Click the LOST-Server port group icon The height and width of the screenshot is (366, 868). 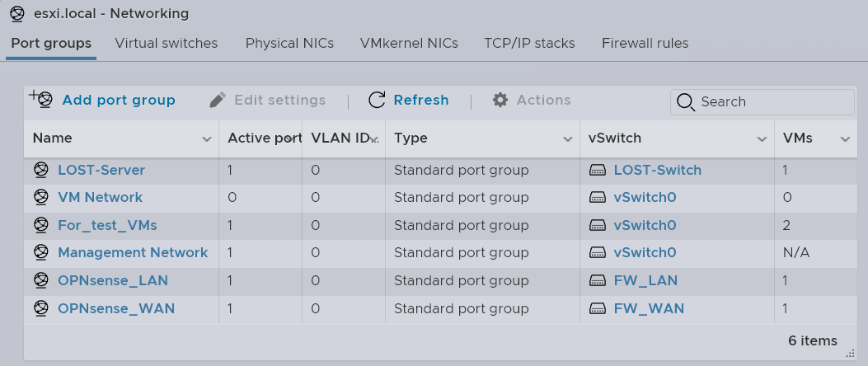coord(41,171)
